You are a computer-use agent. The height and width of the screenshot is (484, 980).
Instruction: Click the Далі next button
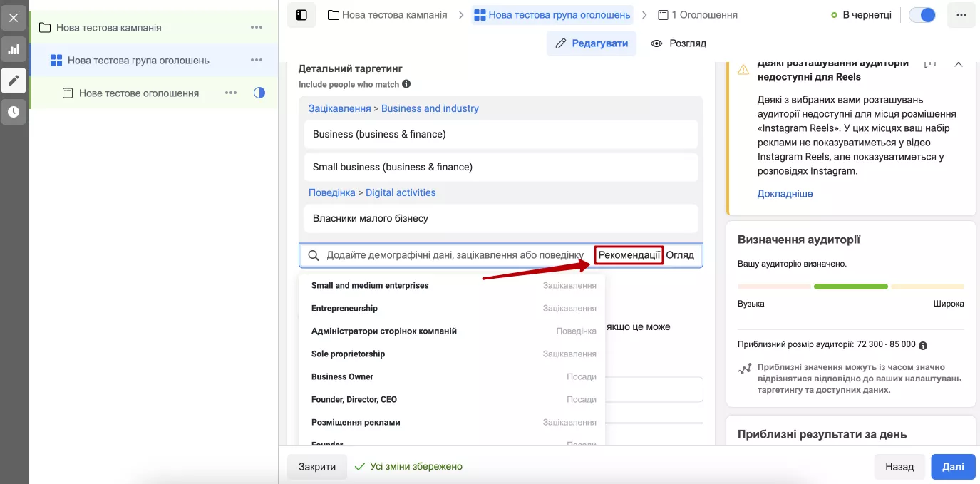[x=953, y=467]
